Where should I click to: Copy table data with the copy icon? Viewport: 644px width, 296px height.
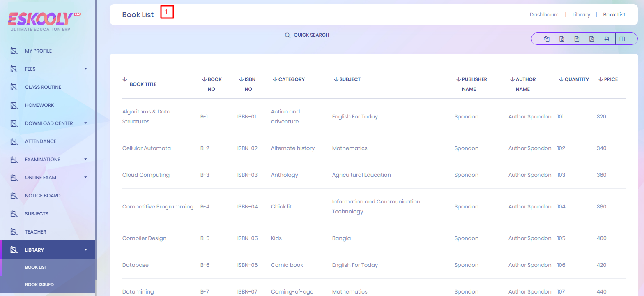click(546, 39)
